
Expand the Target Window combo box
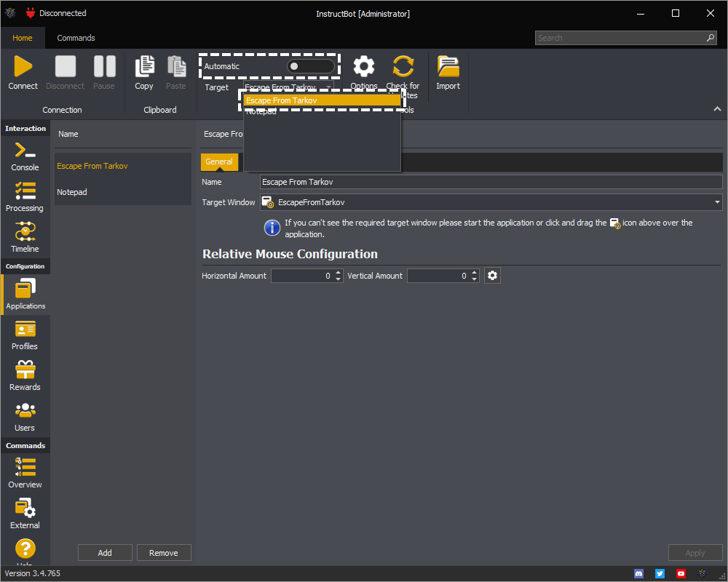tap(717, 202)
